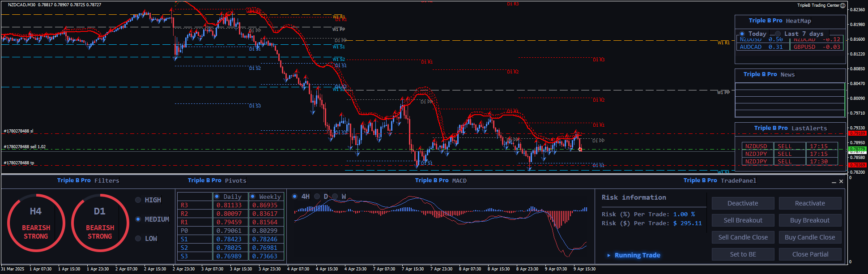Toggle Weekly pivots display
Viewport: 868px width, 274px height.
pos(253,197)
